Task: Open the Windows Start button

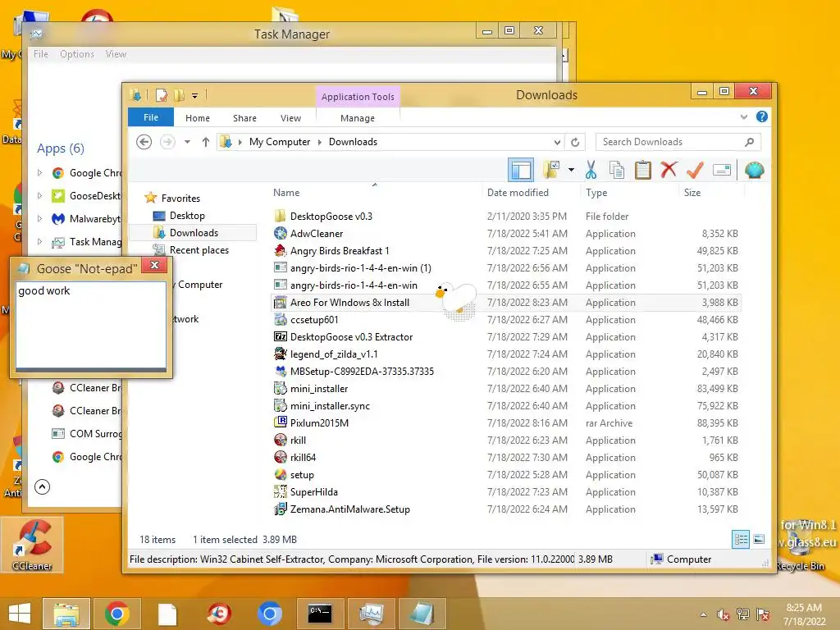Action: (x=20, y=614)
